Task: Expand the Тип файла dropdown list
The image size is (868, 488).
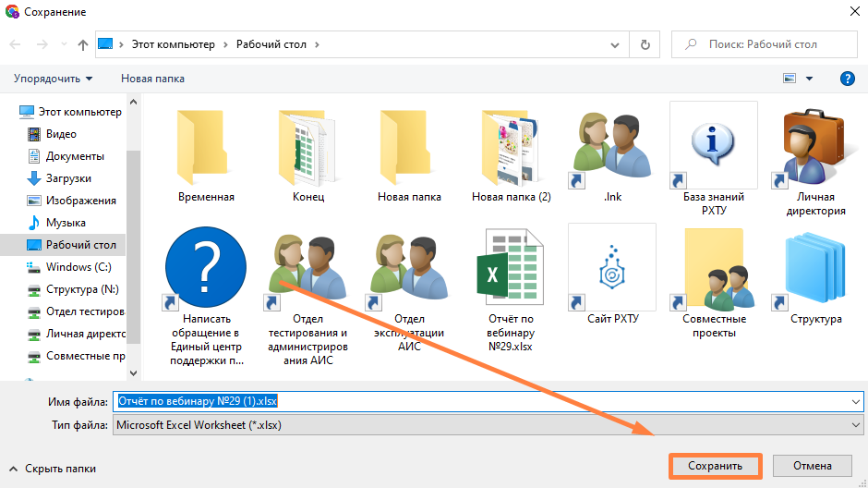Action: pos(854,425)
